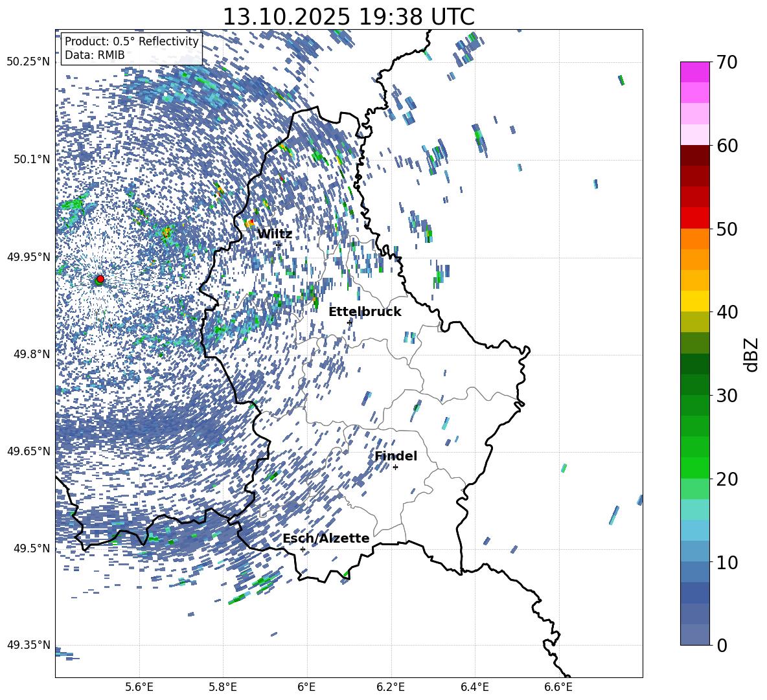Click the cross marker below Wiltz

(279, 245)
